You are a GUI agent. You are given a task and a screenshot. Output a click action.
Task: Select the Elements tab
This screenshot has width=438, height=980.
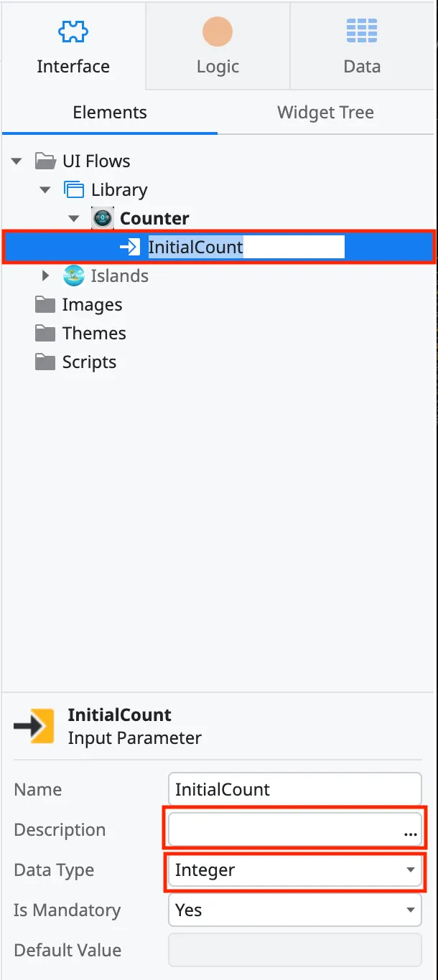(x=109, y=113)
